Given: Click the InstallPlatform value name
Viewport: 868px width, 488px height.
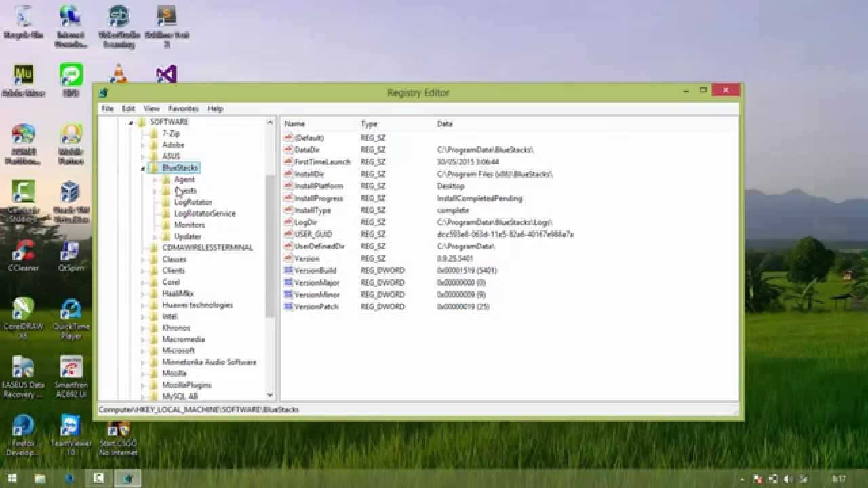Looking at the screenshot, I should (319, 186).
